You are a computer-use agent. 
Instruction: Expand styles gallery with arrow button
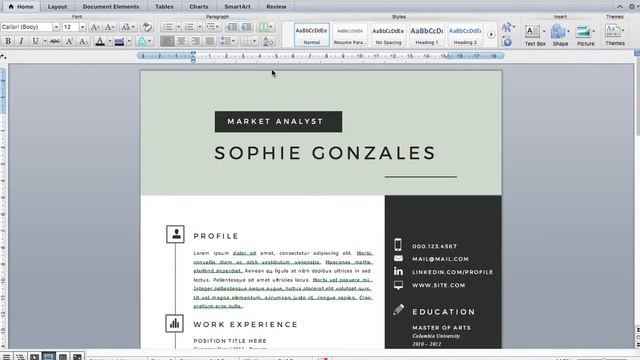click(491, 35)
